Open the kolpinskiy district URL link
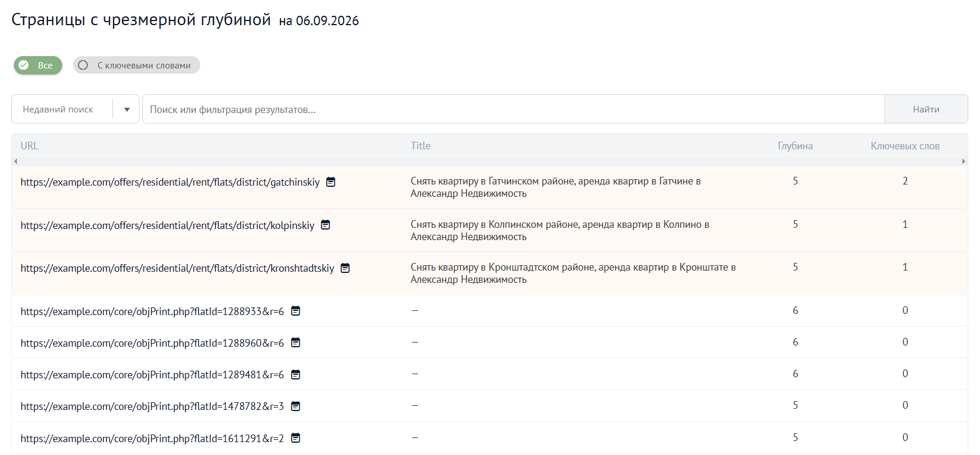Image resolution: width=980 pixels, height=455 pixels. pyautogui.click(x=167, y=225)
